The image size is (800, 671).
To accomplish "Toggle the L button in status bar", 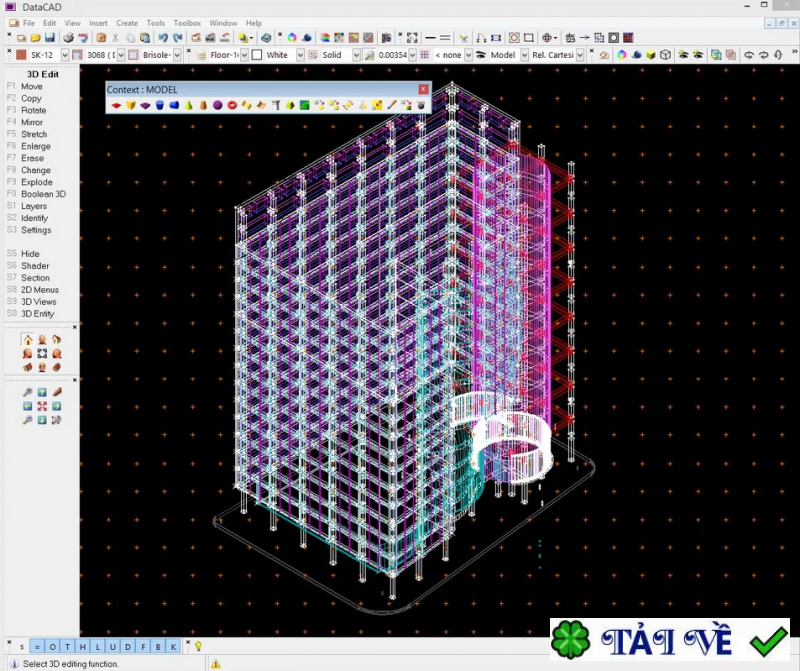I will (97, 647).
